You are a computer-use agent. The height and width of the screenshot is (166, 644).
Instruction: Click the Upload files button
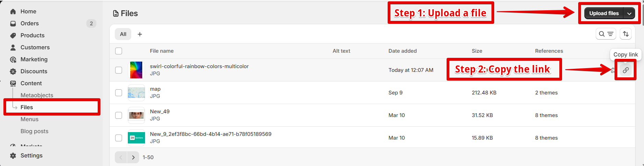604,13
